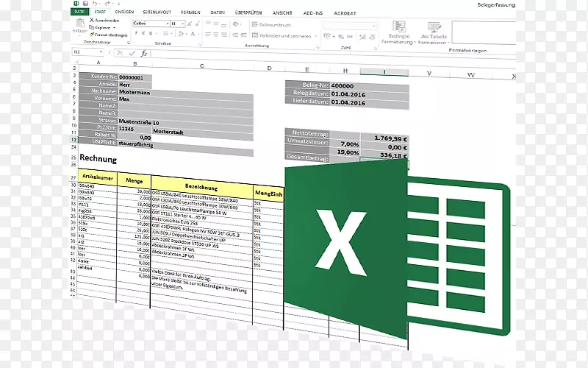Click increase indent icon

(x=244, y=35)
